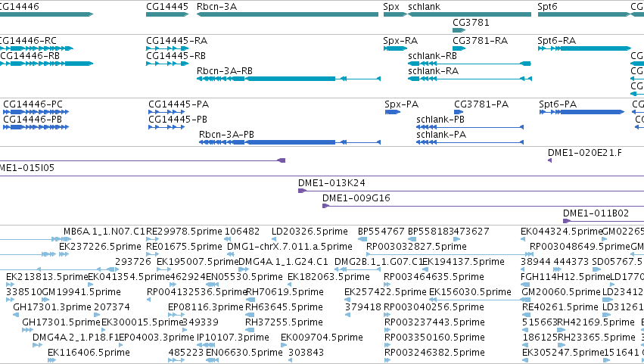
Task: Select EST GH17301.3prime
Action: [x=52, y=307]
